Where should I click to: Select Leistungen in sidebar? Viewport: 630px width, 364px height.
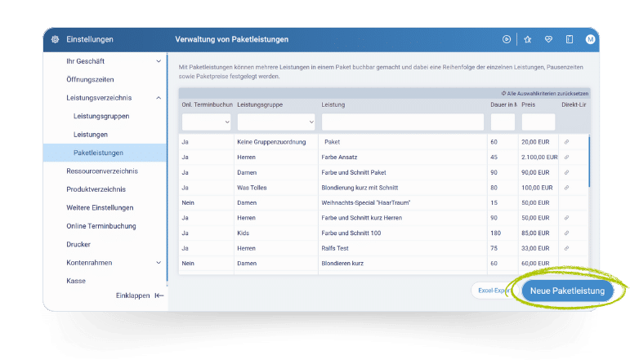tap(91, 135)
